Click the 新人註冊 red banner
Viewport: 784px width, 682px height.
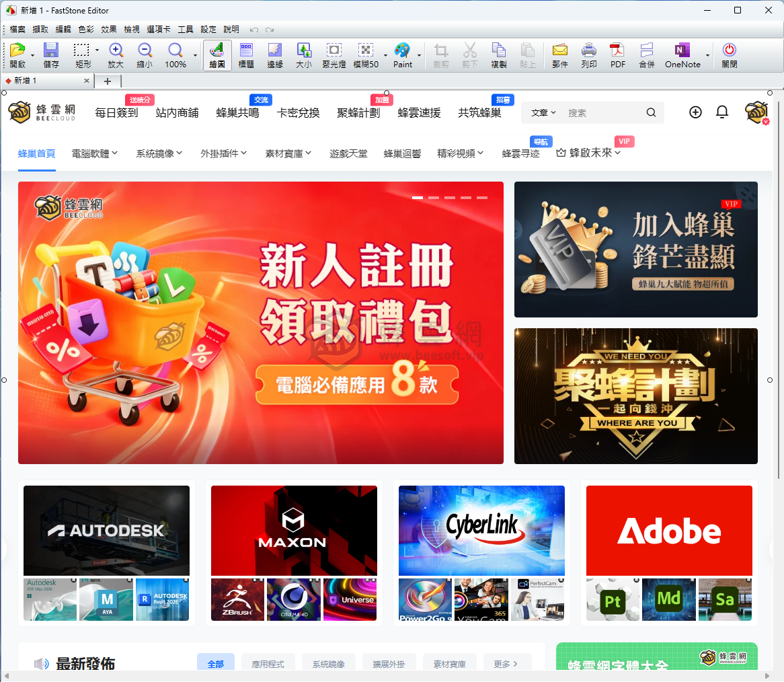[260, 322]
